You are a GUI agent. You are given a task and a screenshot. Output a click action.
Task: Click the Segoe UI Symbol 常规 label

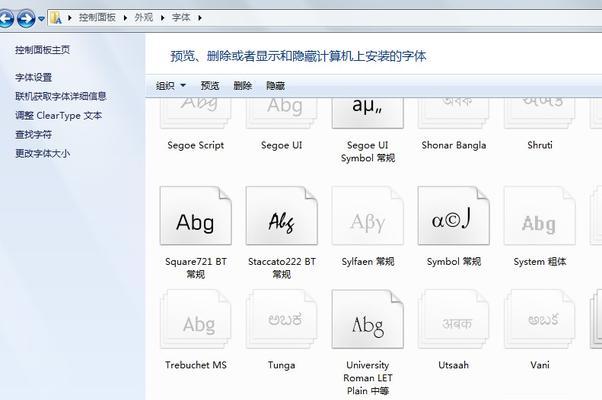pyautogui.click(x=368, y=152)
